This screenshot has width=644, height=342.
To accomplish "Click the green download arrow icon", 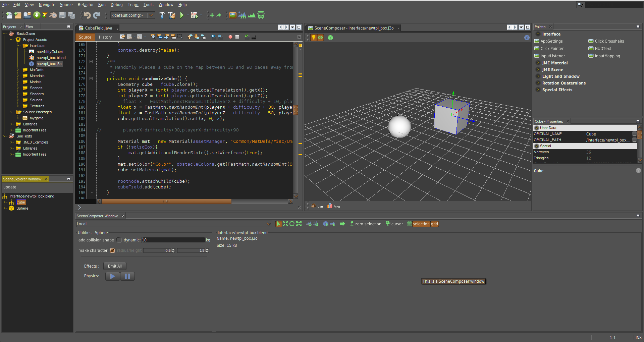I will (x=37, y=15).
